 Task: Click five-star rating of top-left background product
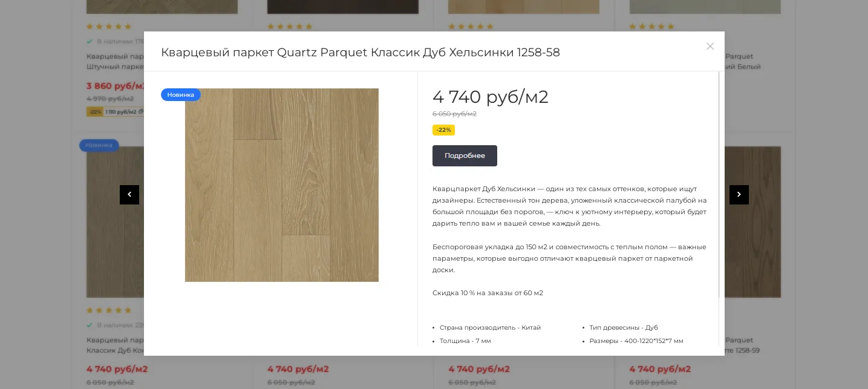click(109, 27)
